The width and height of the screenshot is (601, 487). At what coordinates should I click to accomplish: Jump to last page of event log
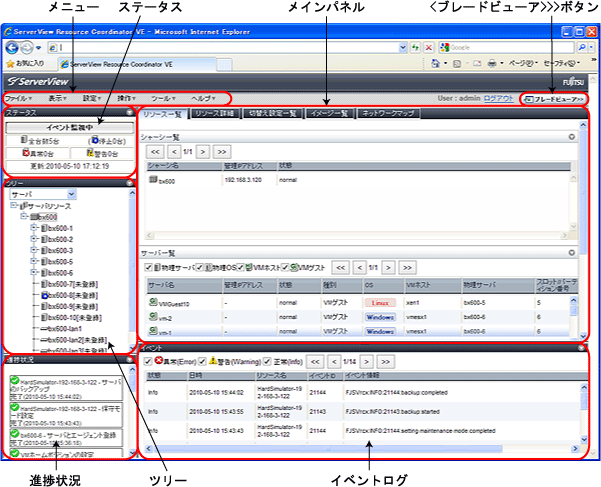pyautogui.click(x=386, y=362)
